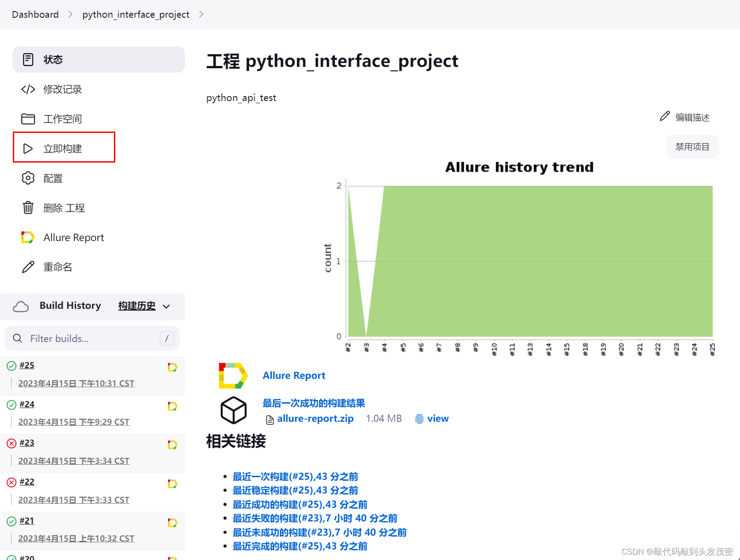Click the gear configure icon
Image resolution: width=740 pixels, height=560 pixels.
coord(28,178)
